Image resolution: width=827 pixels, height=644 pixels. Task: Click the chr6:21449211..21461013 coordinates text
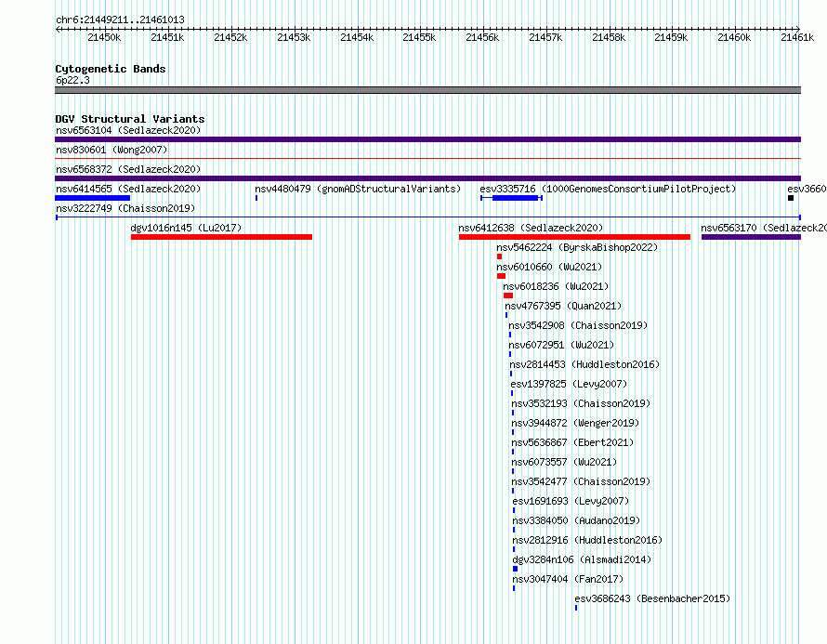point(120,20)
